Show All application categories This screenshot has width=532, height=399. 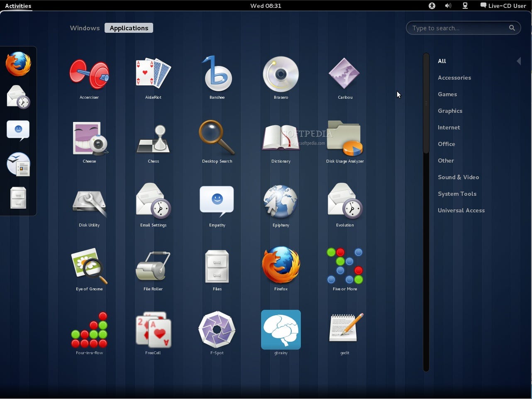coord(442,61)
